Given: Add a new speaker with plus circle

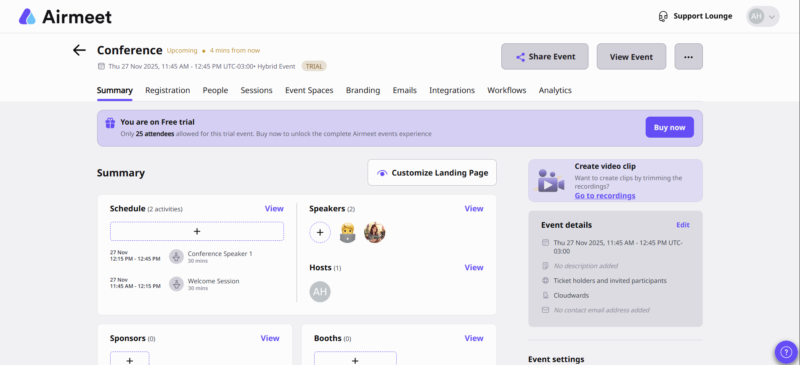Looking at the screenshot, I should pyautogui.click(x=320, y=232).
